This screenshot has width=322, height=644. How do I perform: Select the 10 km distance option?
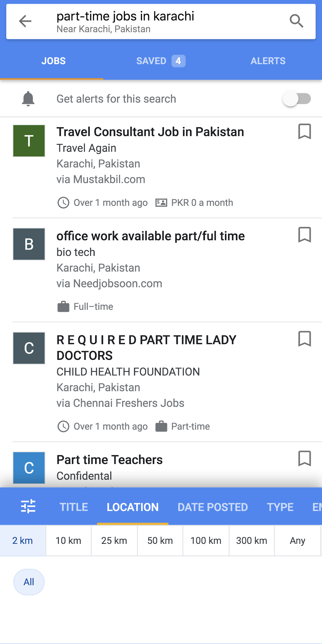pos(68,540)
